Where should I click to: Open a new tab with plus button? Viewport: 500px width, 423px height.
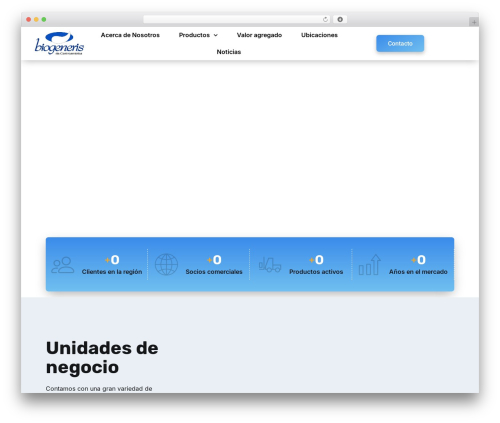coord(474,22)
